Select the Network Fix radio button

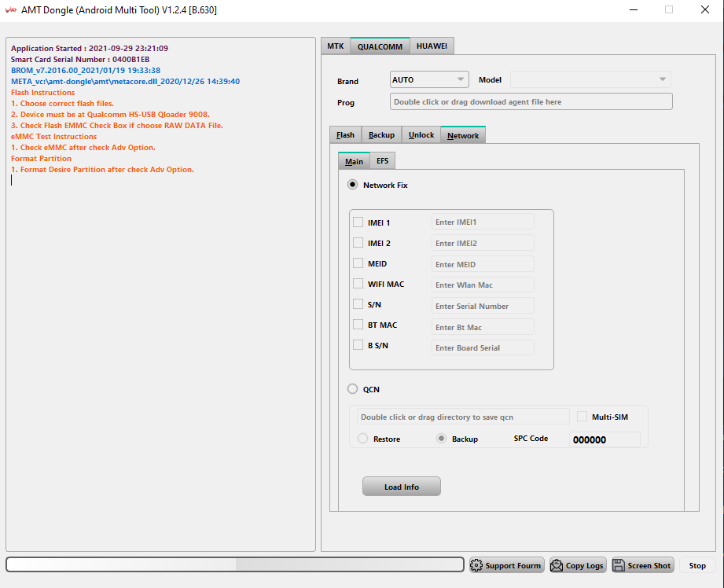click(x=352, y=185)
